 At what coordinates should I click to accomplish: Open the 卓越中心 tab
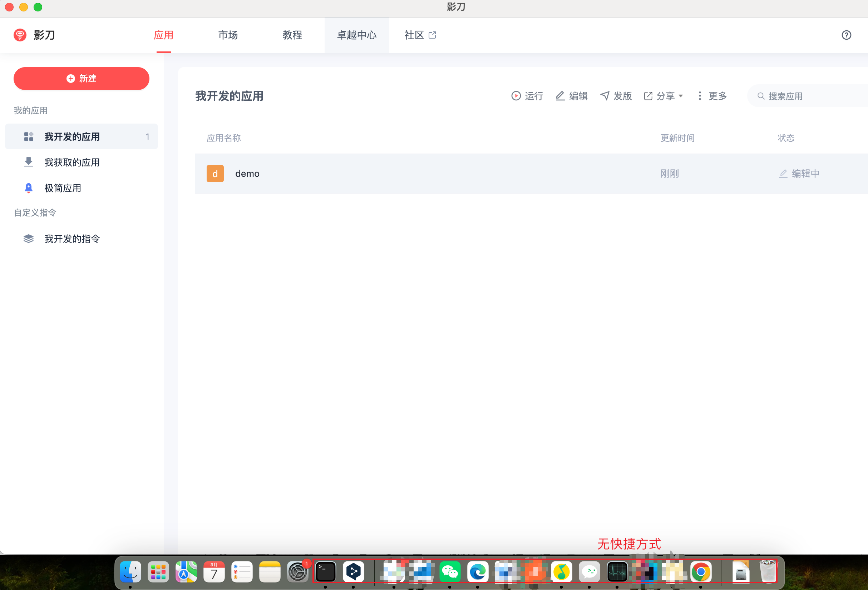[x=357, y=35]
